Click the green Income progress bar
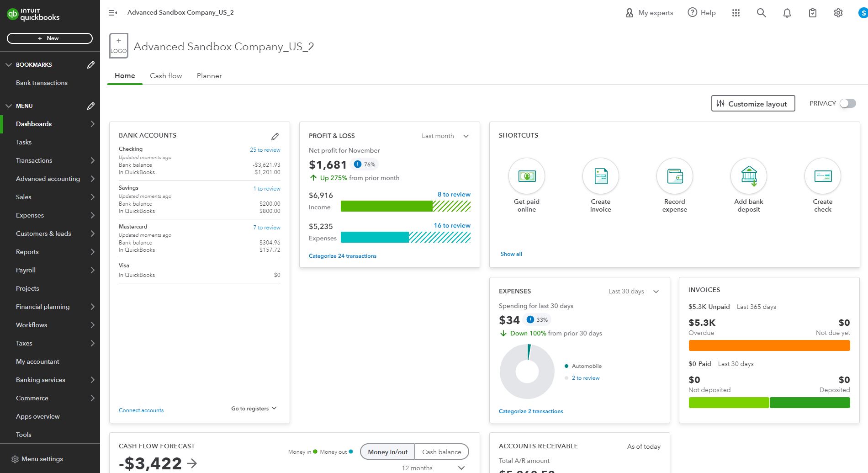868x473 pixels. (x=386, y=206)
